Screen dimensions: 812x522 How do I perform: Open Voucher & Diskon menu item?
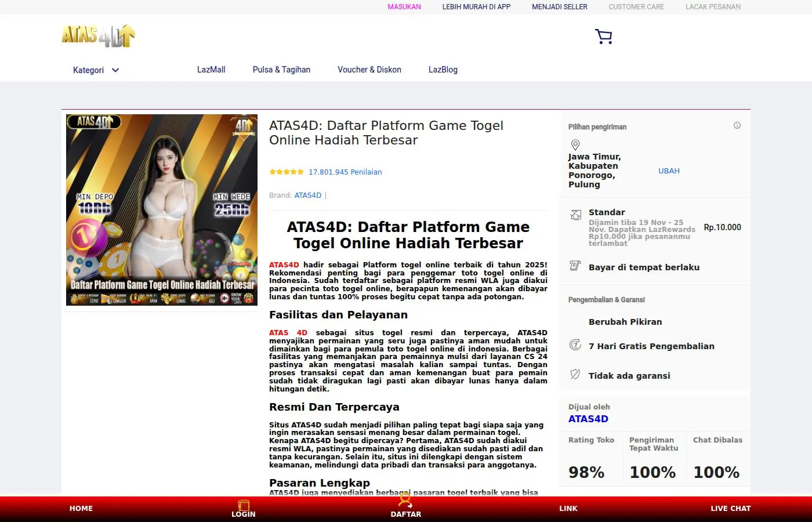pos(369,70)
